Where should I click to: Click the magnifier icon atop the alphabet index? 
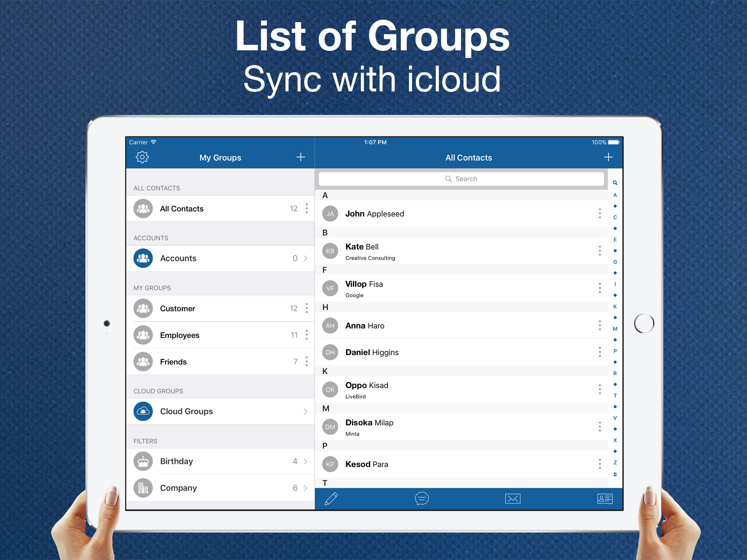coord(615,183)
